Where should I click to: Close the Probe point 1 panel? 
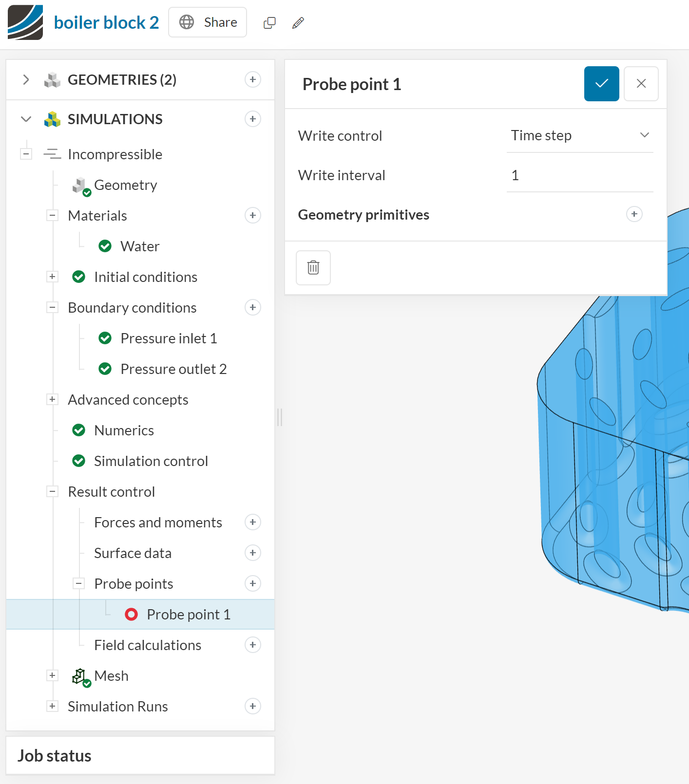point(641,84)
